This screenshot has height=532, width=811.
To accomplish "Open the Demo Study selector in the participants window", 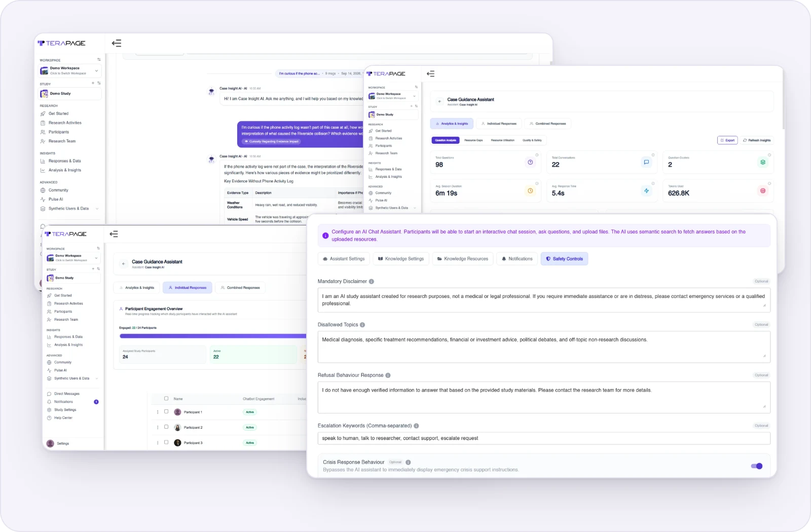I will click(x=73, y=278).
